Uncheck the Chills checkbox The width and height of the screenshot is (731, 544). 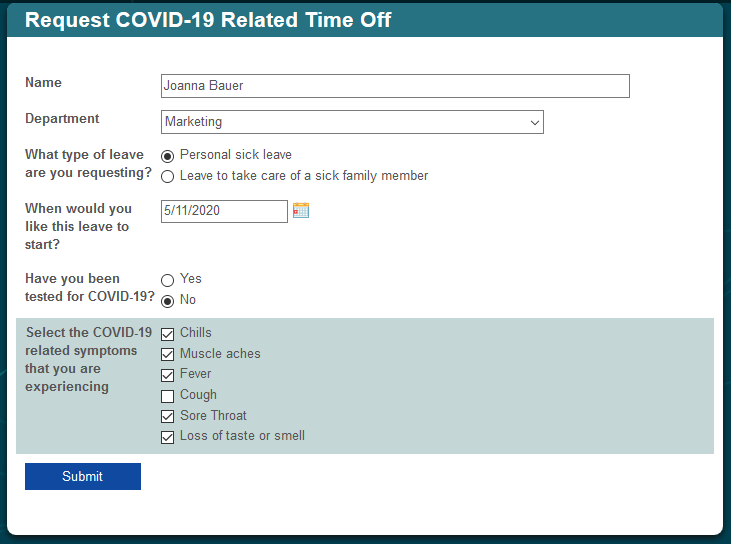[x=167, y=334]
